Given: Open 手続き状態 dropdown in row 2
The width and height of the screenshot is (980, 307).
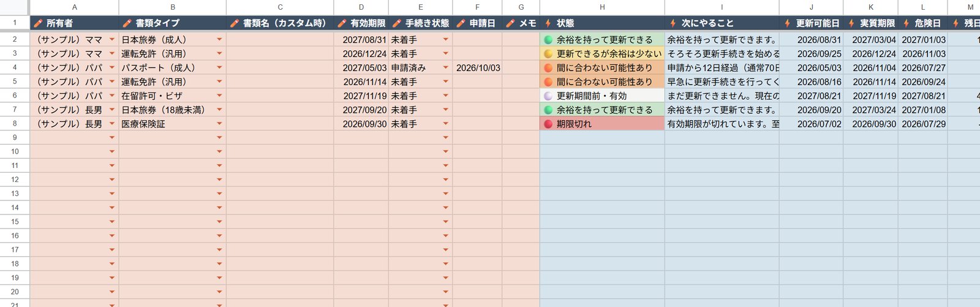Looking at the screenshot, I should [x=446, y=40].
